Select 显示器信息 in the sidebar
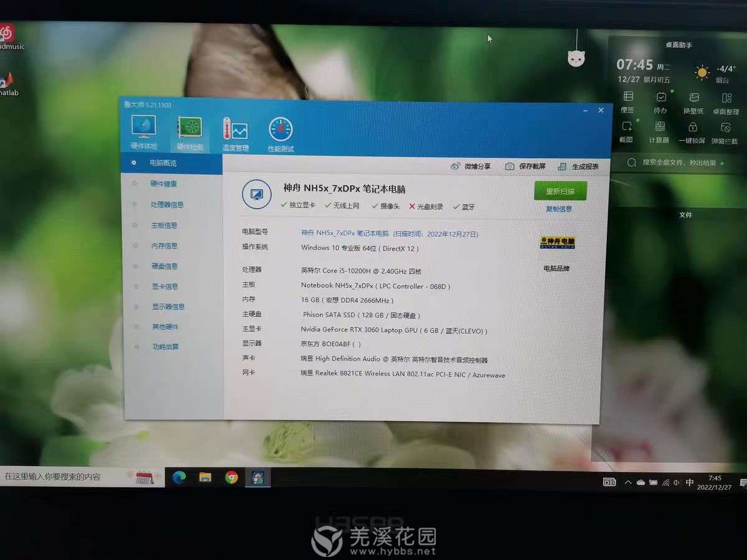This screenshot has width=747, height=560. click(x=168, y=306)
